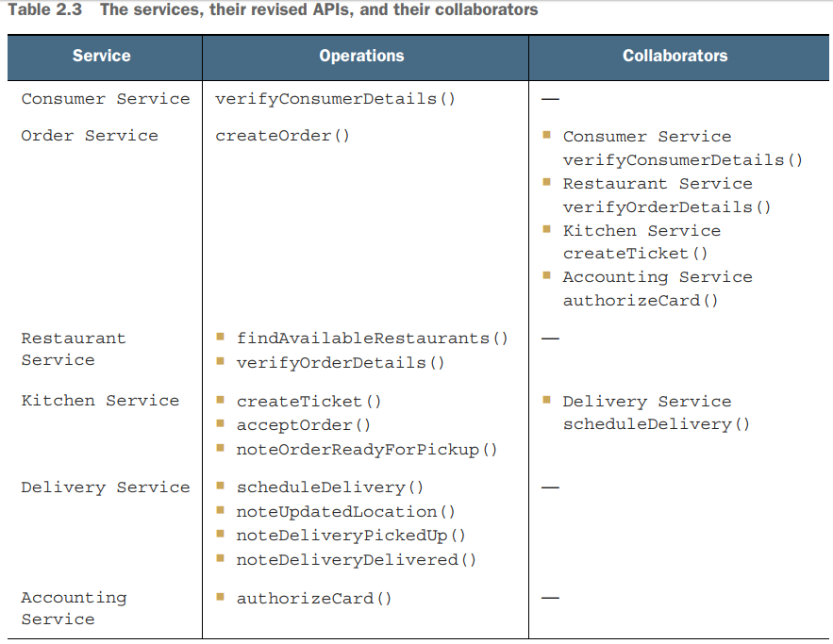Click the bullet beside Kitchen Service collaborator
833x644 pixels.
click(x=546, y=229)
